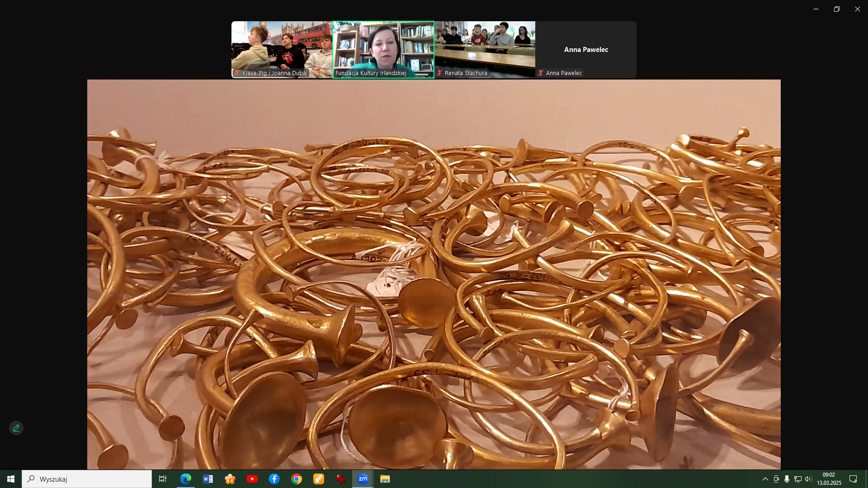The width and height of the screenshot is (868, 488).
Task: Click the Wyszukaj search box
Action: (x=87, y=479)
